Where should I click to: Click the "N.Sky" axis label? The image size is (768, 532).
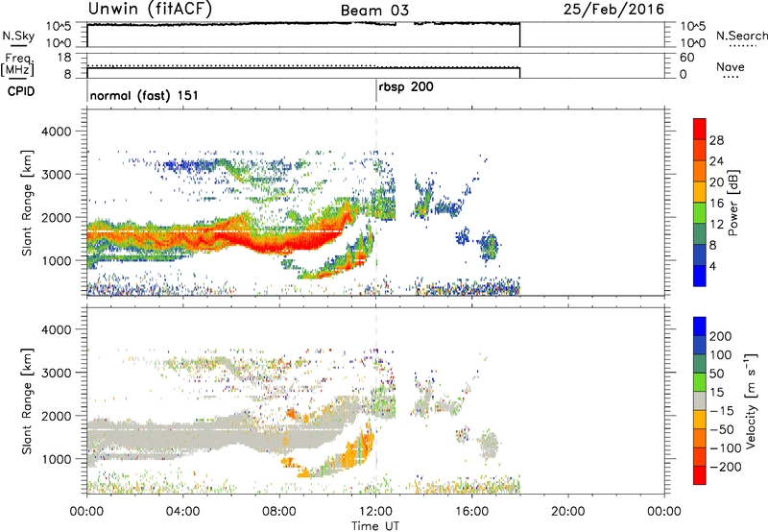click(18, 36)
